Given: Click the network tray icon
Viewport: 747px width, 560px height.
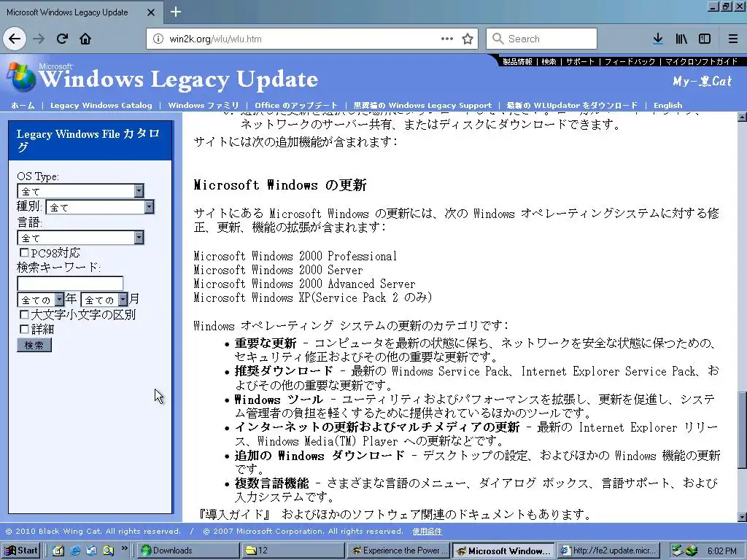Looking at the screenshot, I should (677, 551).
